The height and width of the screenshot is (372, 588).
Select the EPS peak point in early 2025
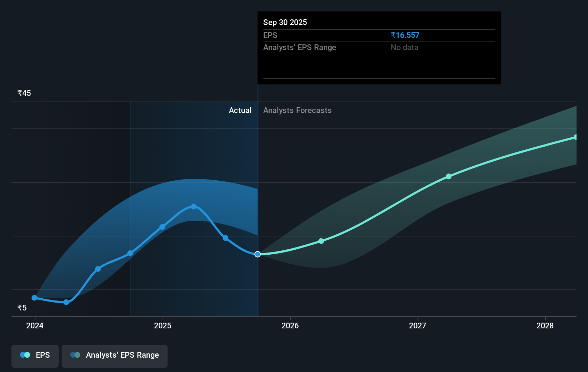tap(194, 206)
